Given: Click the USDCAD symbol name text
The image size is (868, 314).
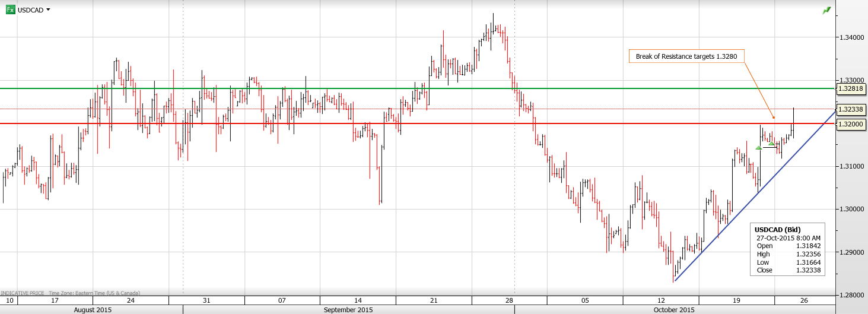Looking at the screenshot, I should point(30,10).
